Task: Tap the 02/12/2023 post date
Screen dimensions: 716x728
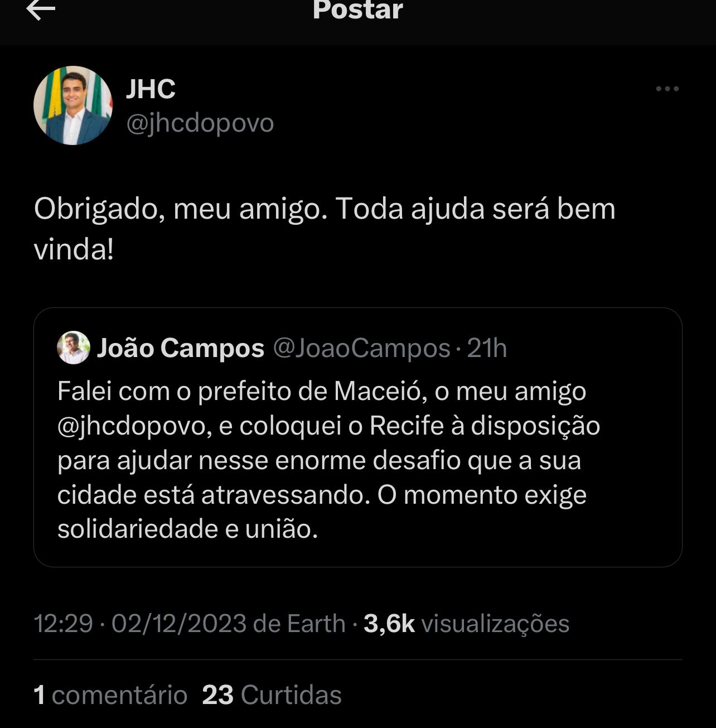Action: (178, 623)
